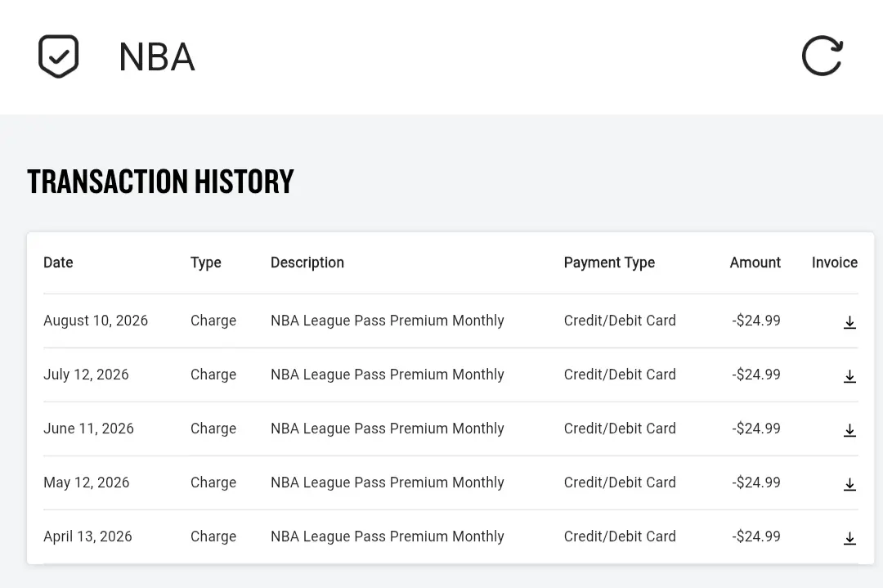883x588 pixels.
Task: Click Credit/Debit Card in April 13 row
Action: coord(620,536)
